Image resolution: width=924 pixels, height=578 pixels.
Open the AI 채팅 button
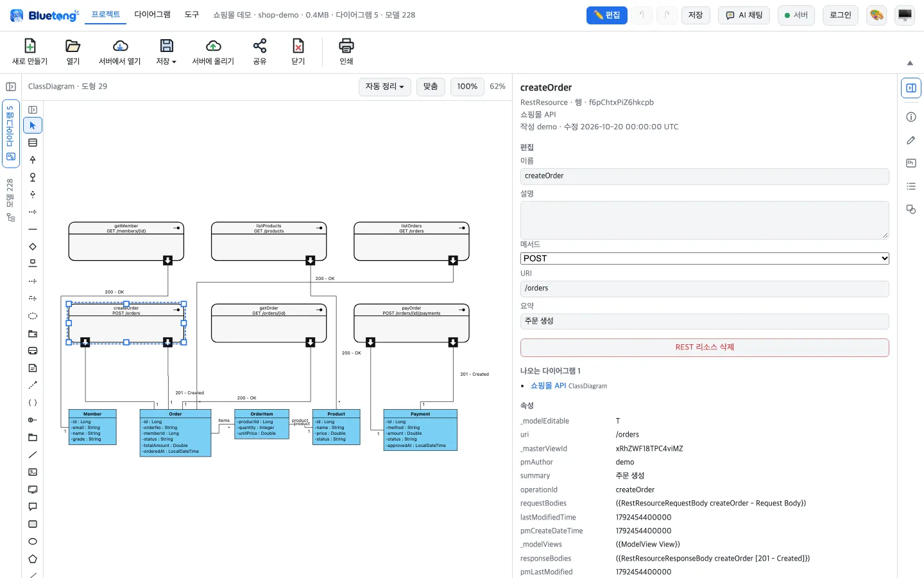click(744, 15)
